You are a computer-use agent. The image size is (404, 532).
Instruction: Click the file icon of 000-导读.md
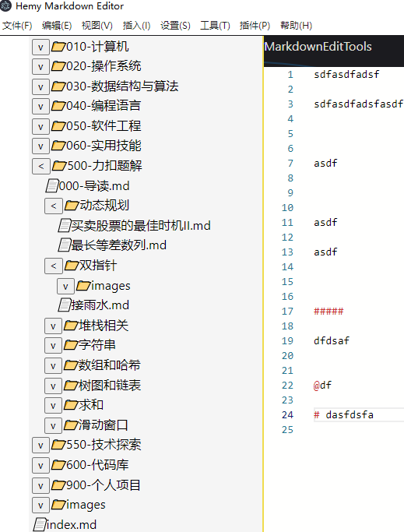[x=52, y=186]
